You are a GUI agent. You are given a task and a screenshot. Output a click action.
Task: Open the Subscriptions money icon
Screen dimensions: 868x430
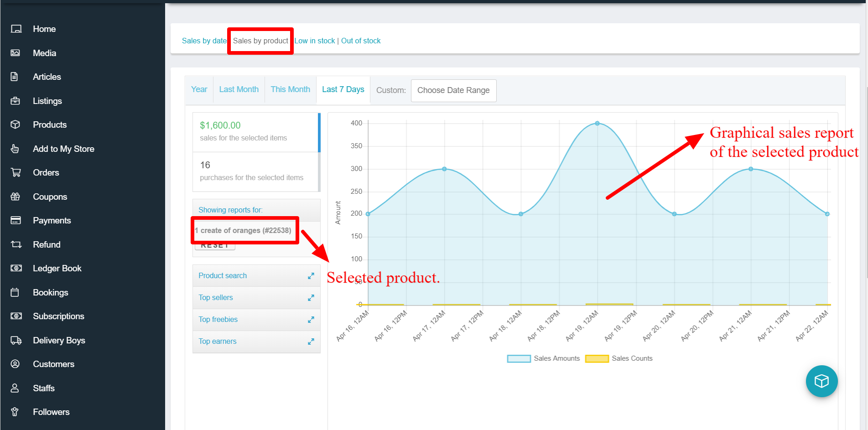[x=16, y=316]
